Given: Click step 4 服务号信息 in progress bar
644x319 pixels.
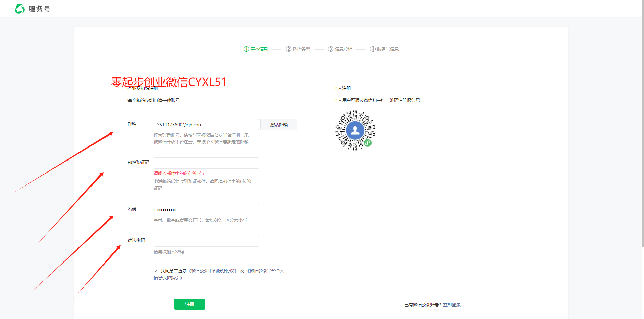Looking at the screenshot, I should (x=384, y=49).
